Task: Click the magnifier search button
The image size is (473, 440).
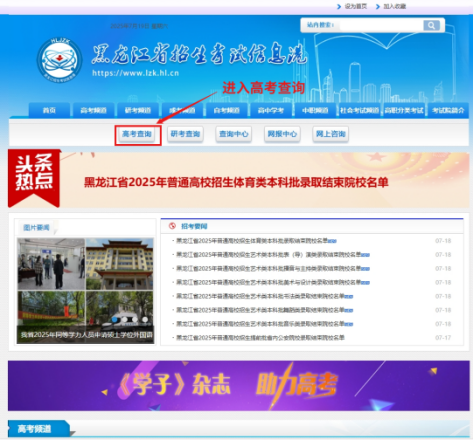Action: 431,25
